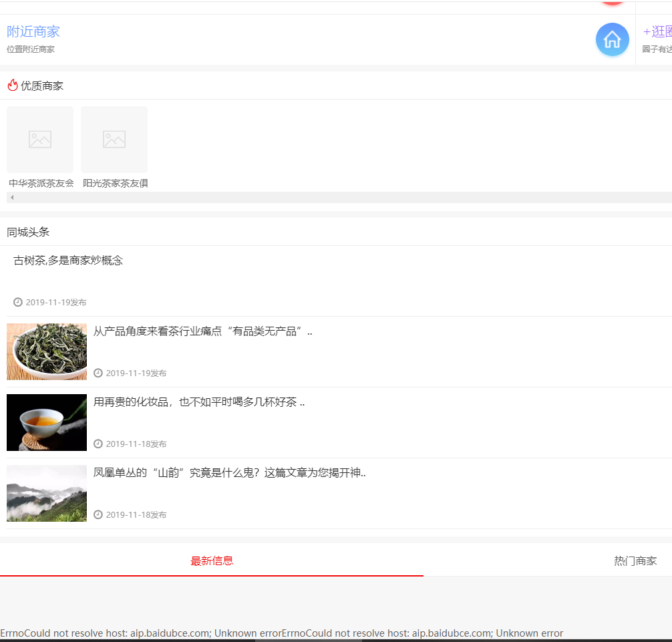The width and height of the screenshot is (672, 642).
Task: Click the misty mountain tea field thumbnail
Action: point(47,493)
